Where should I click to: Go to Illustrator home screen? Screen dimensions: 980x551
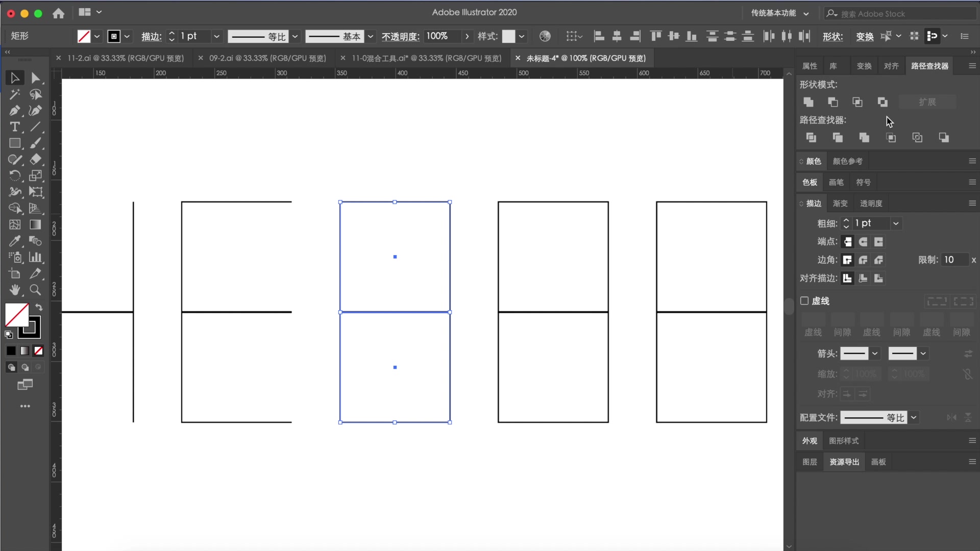[59, 13]
